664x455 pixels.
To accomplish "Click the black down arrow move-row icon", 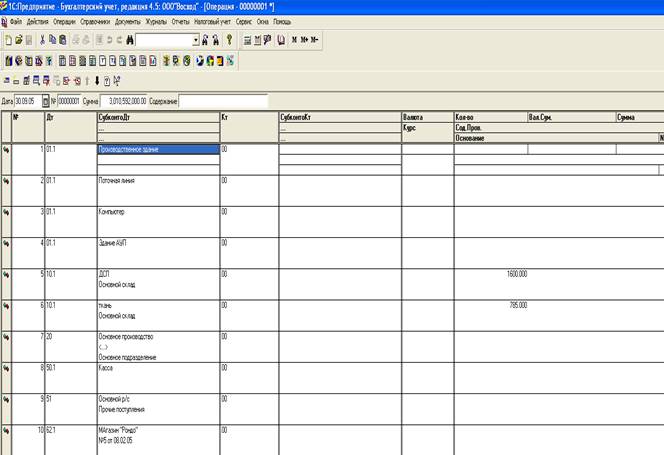I will [96, 80].
